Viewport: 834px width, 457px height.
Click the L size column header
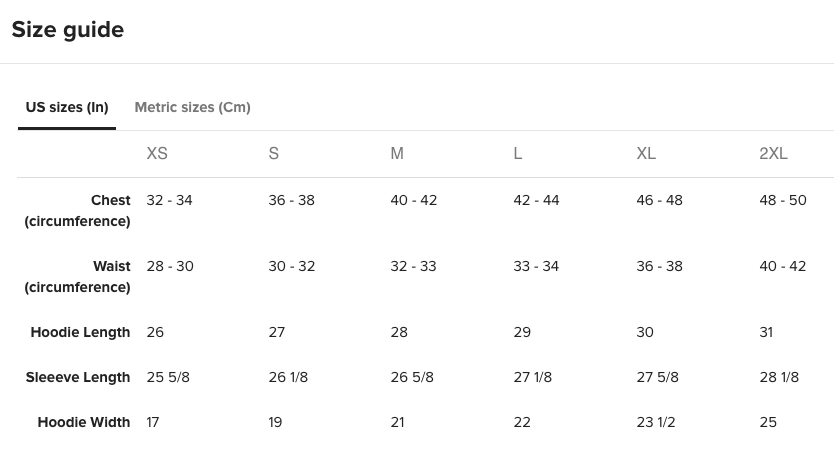[x=518, y=154]
